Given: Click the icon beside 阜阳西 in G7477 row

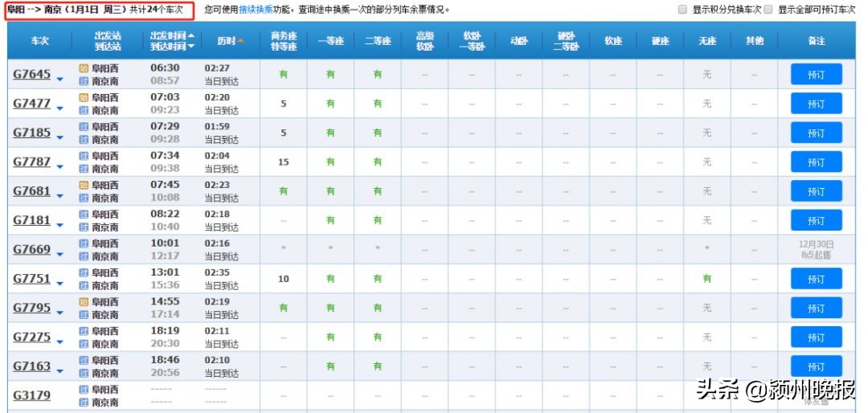Looking at the screenshot, I should [x=84, y=97].
